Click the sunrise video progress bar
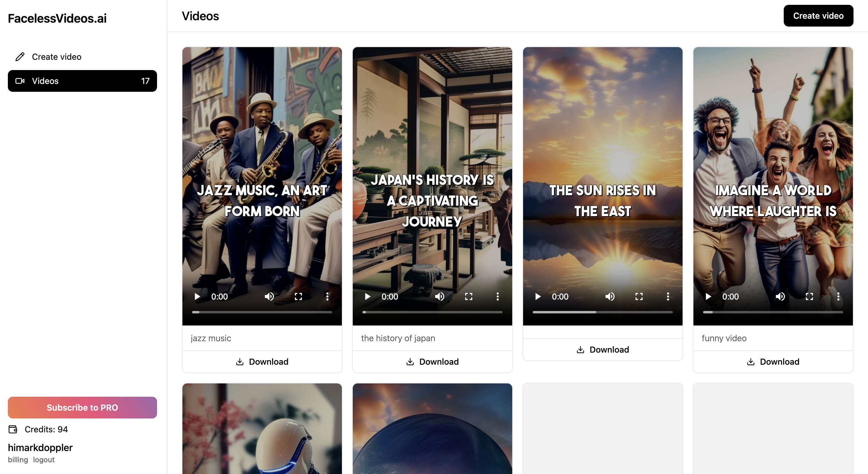868x474 pixels. (603, 312)
